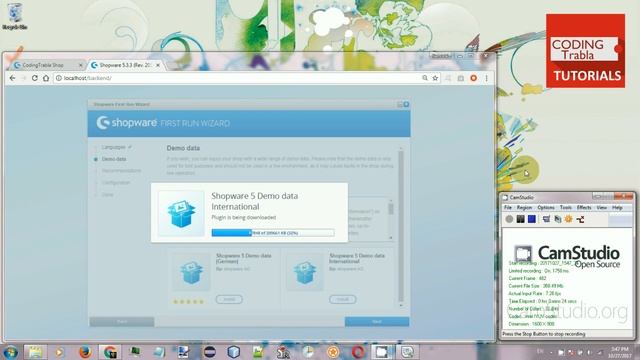Open CamStudio Options menu

(x=546, y=208)
